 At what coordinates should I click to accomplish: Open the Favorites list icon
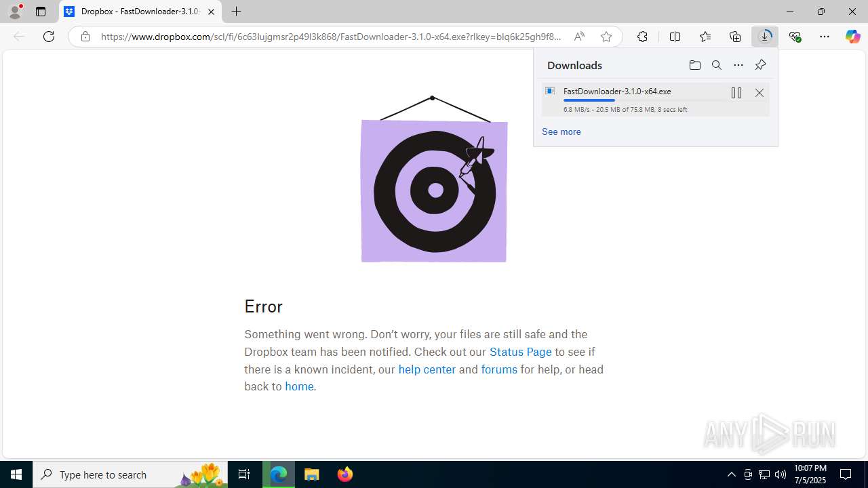pos(705,37)
